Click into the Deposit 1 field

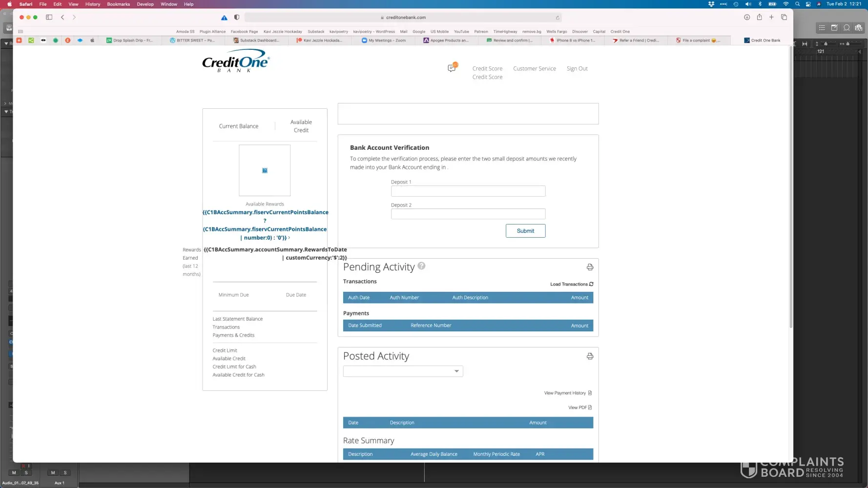click(x=468, y=191)
